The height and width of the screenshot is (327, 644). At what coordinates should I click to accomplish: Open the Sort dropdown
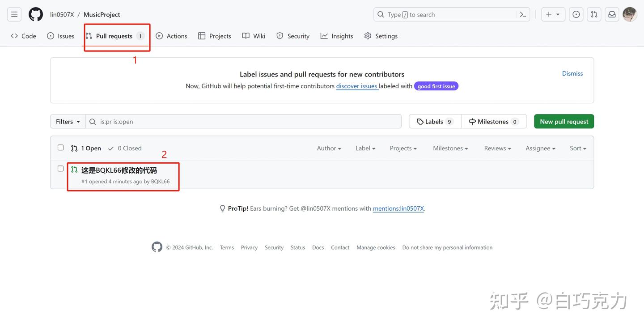pos(577,148)
